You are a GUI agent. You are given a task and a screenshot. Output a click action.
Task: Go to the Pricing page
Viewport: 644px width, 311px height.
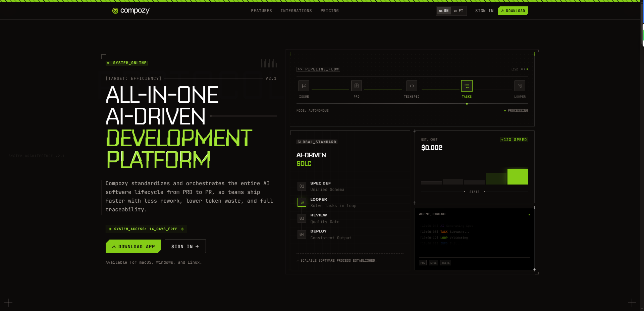329,11
